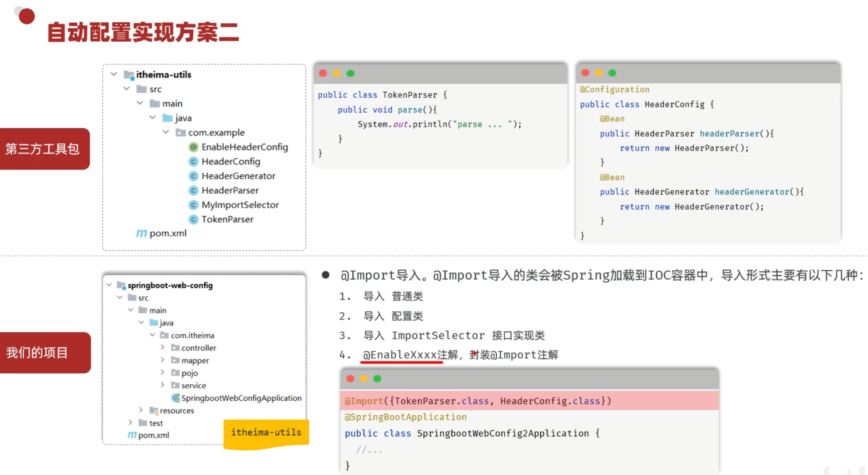Click the yellow itheima-utils tag
The width and height of the screenshot is (868, 475).
(266, 433)
